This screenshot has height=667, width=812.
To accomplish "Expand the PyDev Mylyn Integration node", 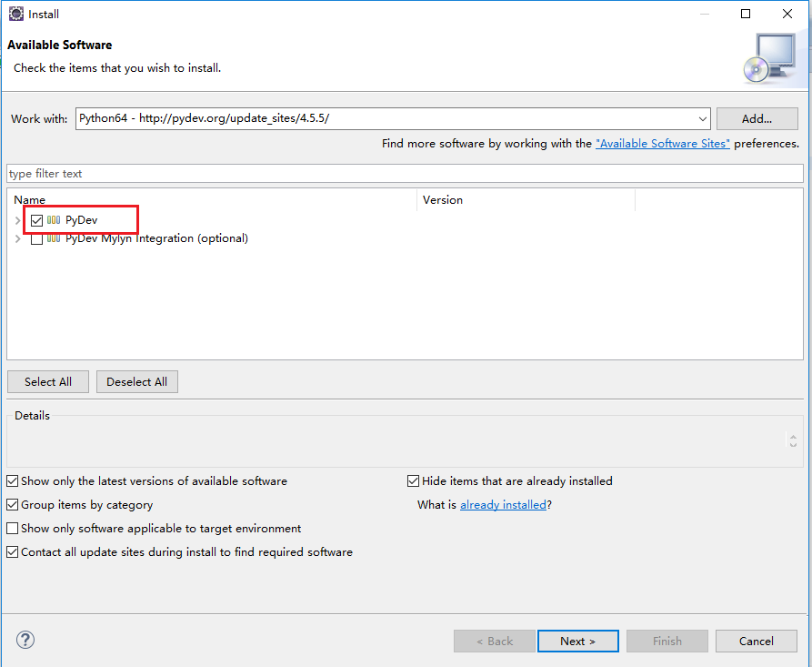I will click(18, 238).
